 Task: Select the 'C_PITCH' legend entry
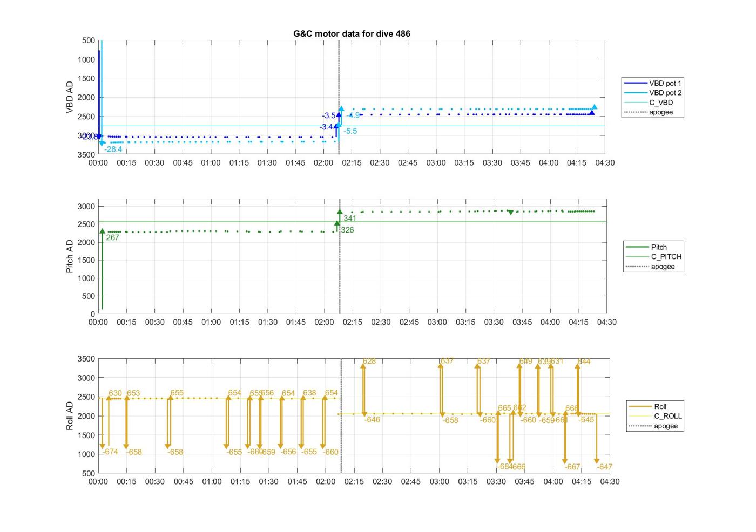653,257
